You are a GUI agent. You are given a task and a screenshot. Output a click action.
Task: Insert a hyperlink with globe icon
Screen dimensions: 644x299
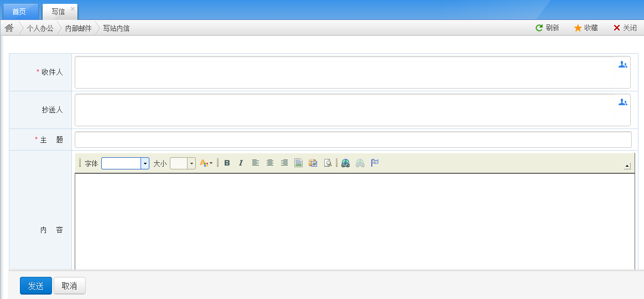[x=346, y=163]
